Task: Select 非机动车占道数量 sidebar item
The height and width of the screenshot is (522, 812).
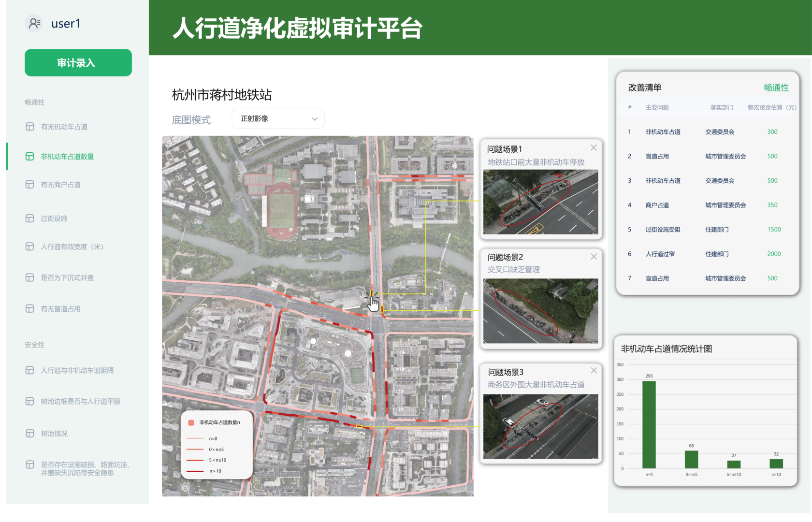Action: [67, 157]
